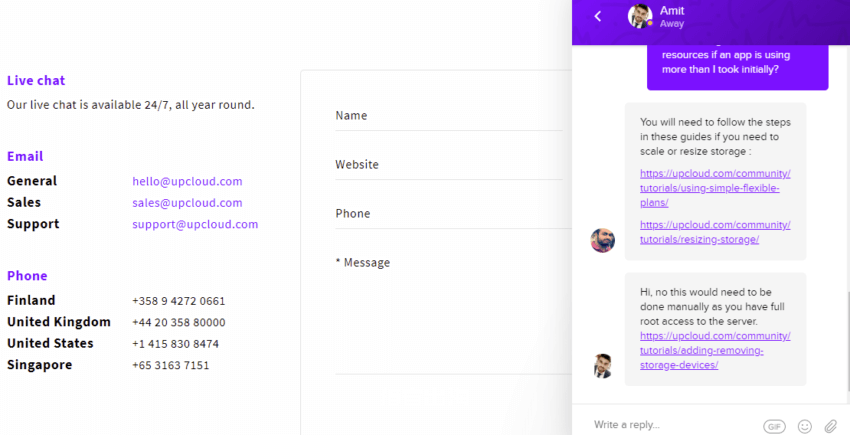Attach a file with the paperclip icon
Viewport: 850px width, 435px height.
tap(830, 426)
